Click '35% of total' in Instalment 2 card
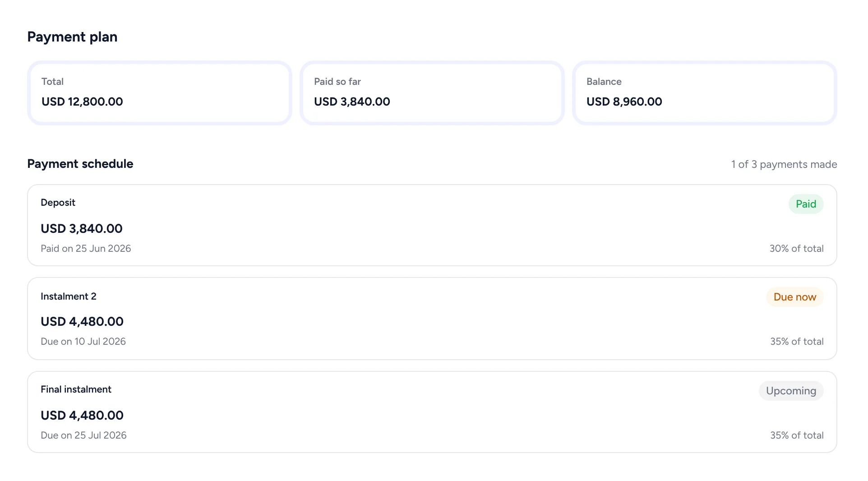This screenshot has width=868, height=481. pos(797,342)
